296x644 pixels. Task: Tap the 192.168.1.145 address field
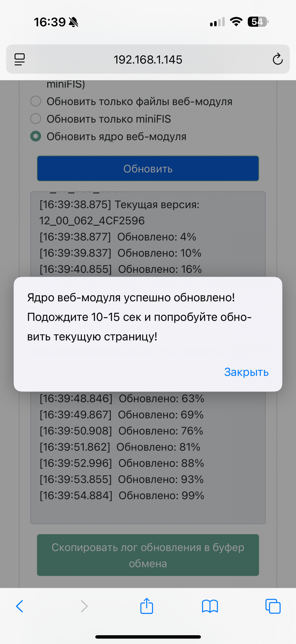pyautogui.click(x=148, y=60)
